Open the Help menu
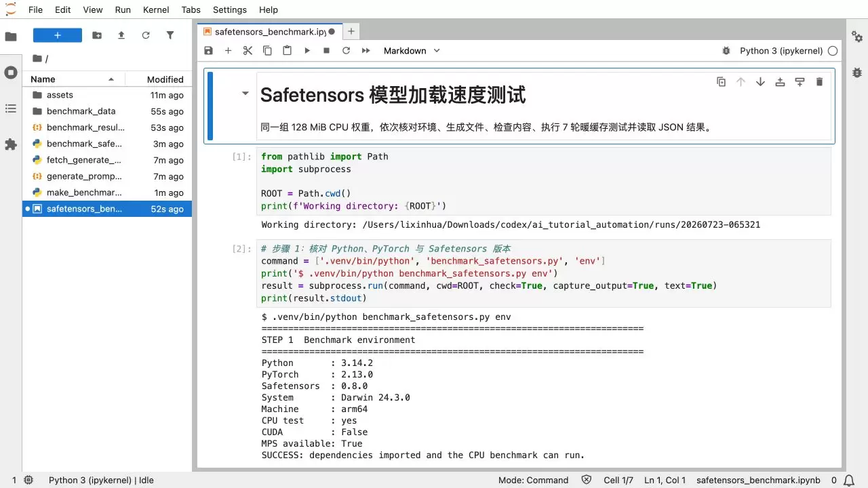 269,9
